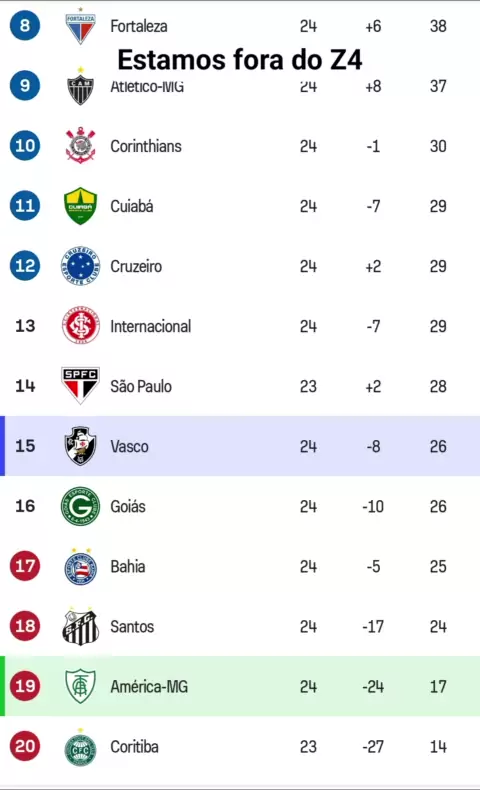The height and width of the screenshot is (790, 480).
Task: Click the Vasco crest icon
Action: click(81, 445)
